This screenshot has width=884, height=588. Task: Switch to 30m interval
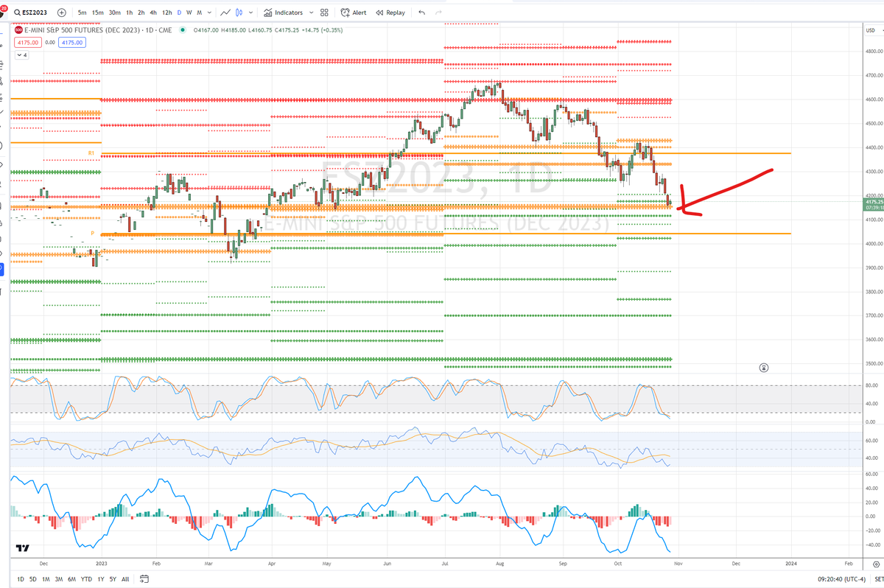tap(115, 13)
